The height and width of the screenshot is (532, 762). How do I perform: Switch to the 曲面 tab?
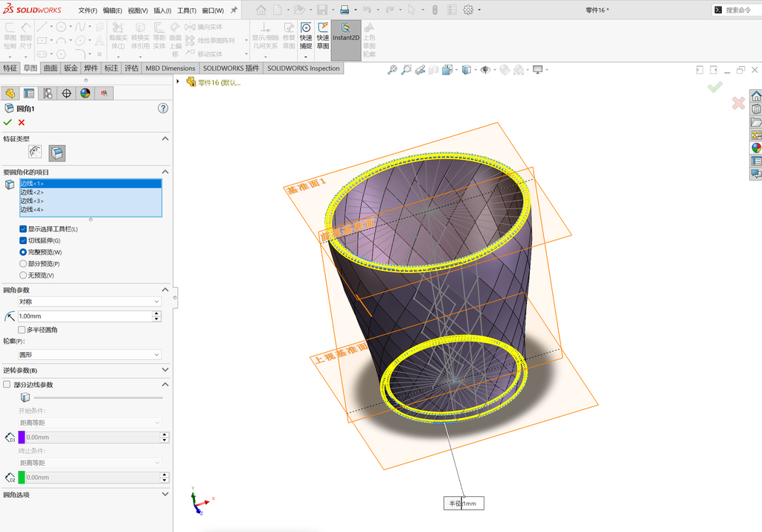click(x=51, y=68)
